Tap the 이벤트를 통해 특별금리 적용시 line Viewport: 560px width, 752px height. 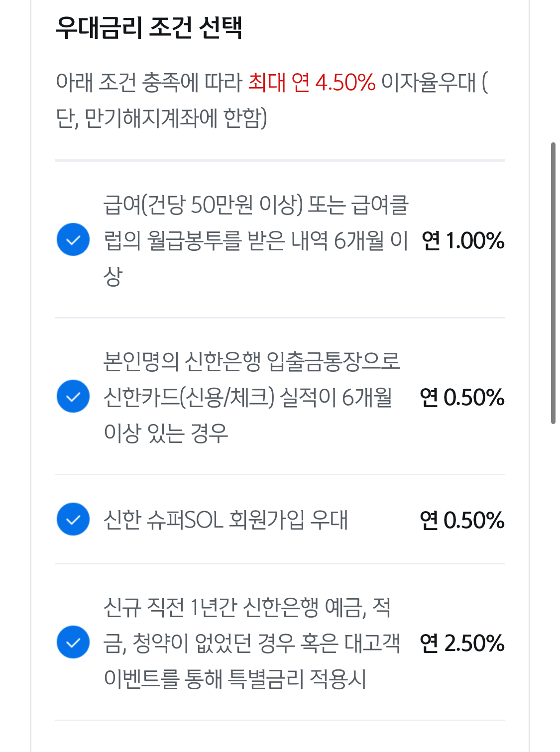[x=235, y=679]
